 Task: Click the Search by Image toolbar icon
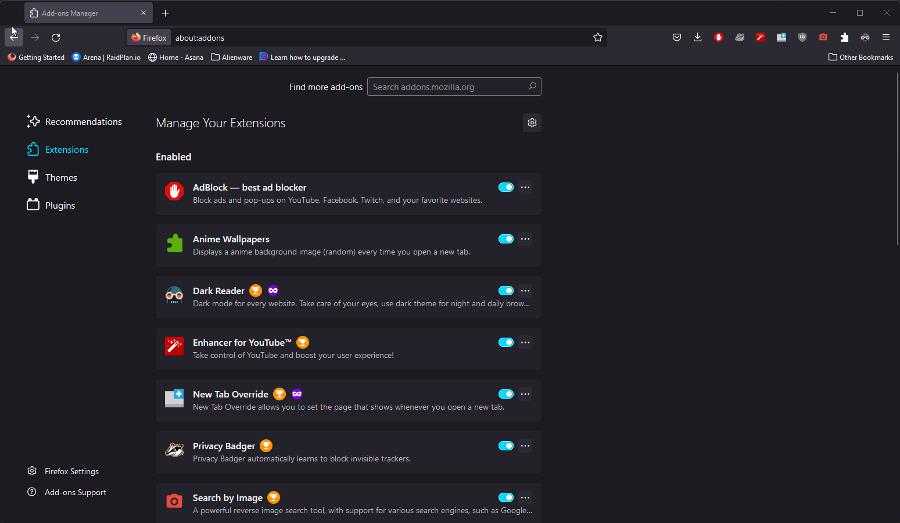coord(823,37)
